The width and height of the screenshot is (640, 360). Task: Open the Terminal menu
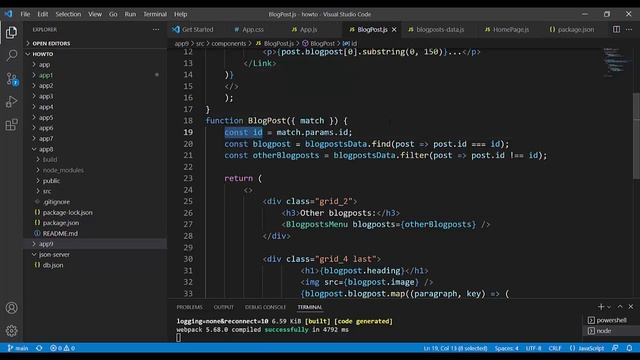click(x=155, y=14)
